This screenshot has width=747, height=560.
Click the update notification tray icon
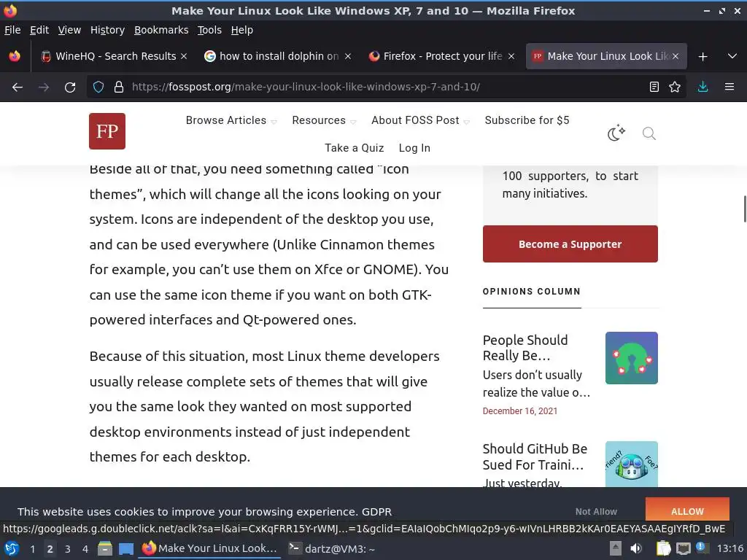point(702,548)
